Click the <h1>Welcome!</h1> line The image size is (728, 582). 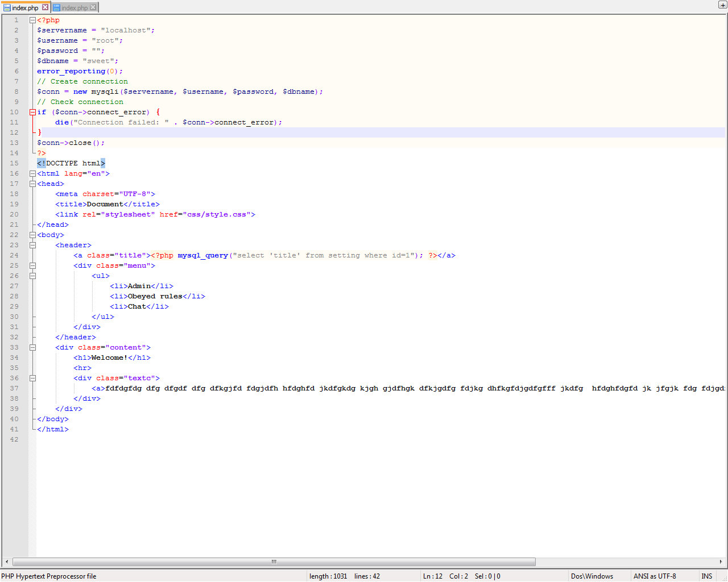(112, 357)
